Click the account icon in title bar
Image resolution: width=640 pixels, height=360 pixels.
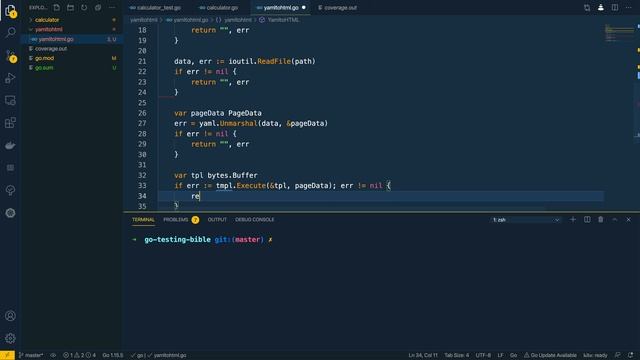[601, 7]
